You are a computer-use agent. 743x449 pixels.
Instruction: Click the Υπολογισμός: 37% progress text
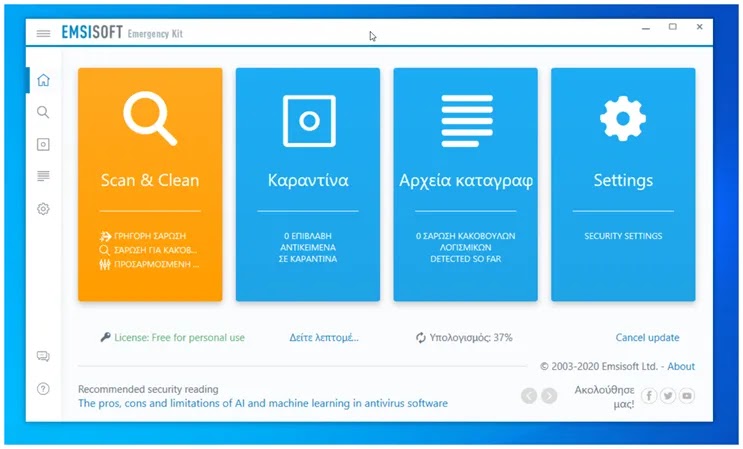coord(471,338)
